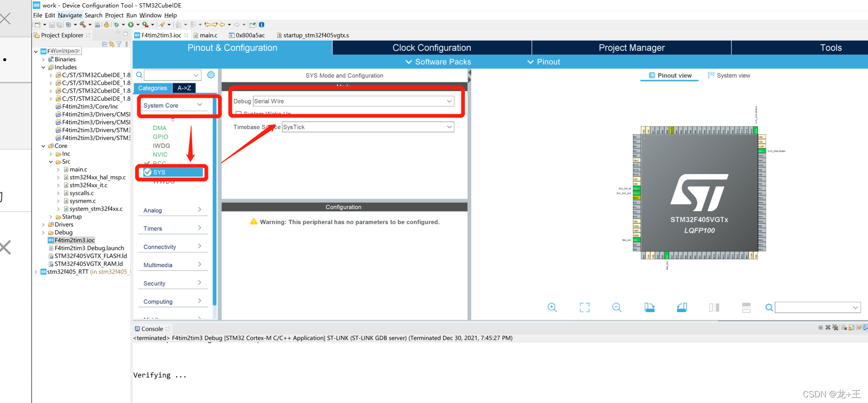
Task: Switch to A->Z sorting tab
Action: pyautogui.click(x=184, y=88)
